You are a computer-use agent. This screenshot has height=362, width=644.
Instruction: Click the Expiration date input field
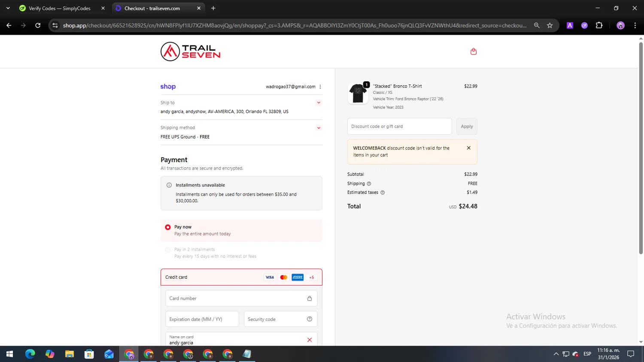coord(202,319)
